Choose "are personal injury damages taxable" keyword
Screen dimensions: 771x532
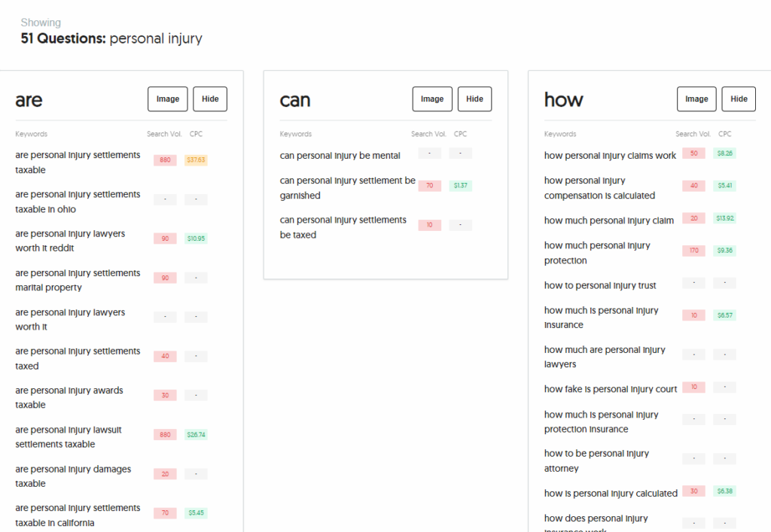click(73, 476)
